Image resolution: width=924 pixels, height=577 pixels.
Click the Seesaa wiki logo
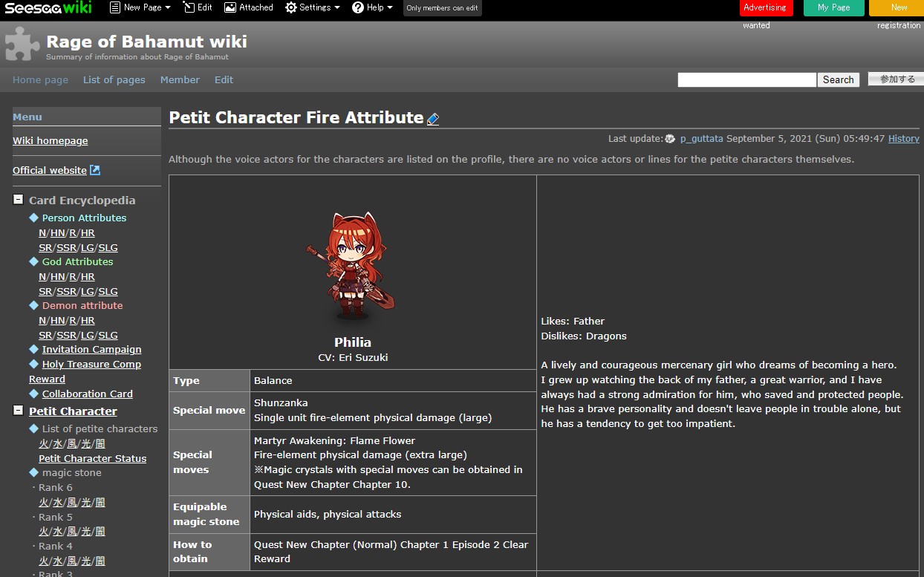48,7
